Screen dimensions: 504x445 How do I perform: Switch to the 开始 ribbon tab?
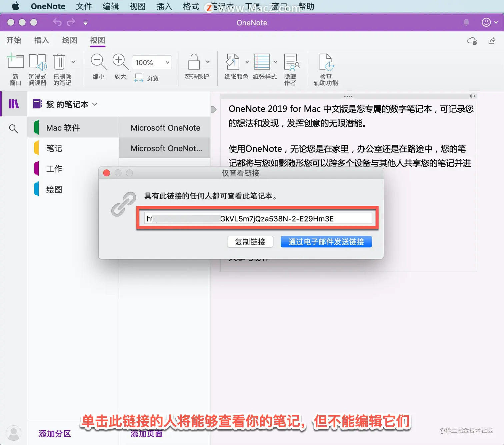tap(14, 40)
